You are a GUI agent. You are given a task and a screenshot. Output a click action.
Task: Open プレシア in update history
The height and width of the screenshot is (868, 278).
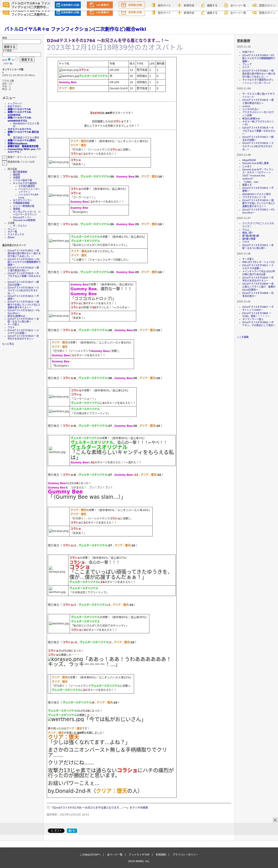tap(247, 64)
